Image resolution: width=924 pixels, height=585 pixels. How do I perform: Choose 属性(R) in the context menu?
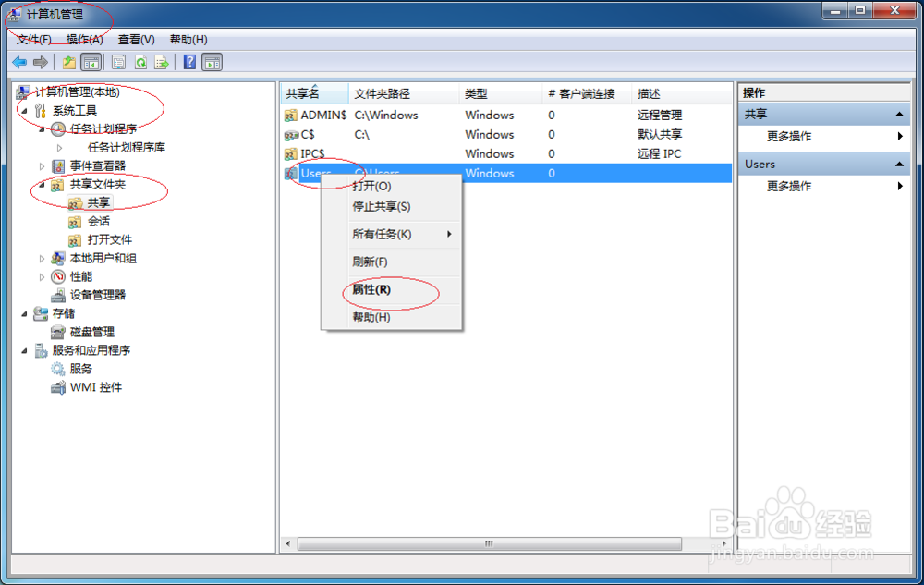tap(391, 289)
